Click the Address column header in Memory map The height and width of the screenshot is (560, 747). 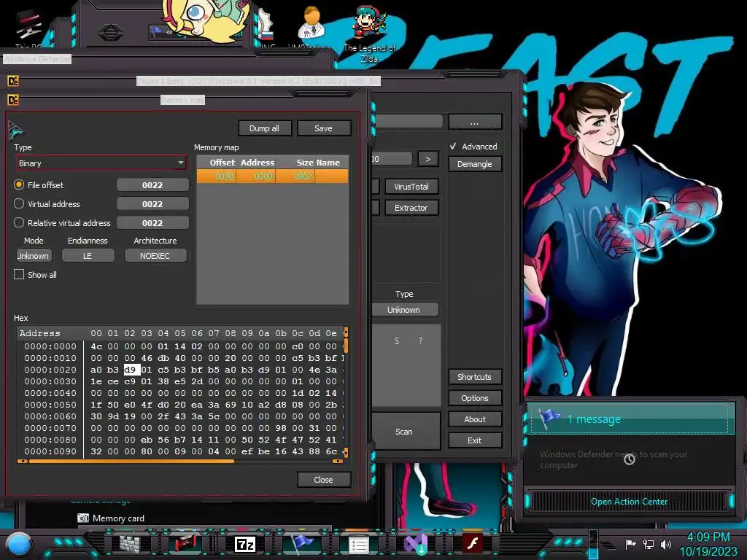[256, 163]
